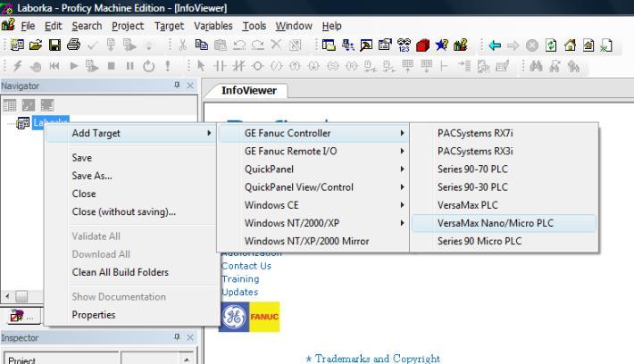Select PACSystems RX3i target
Screen dimensions: 634x364
[504, 151]
